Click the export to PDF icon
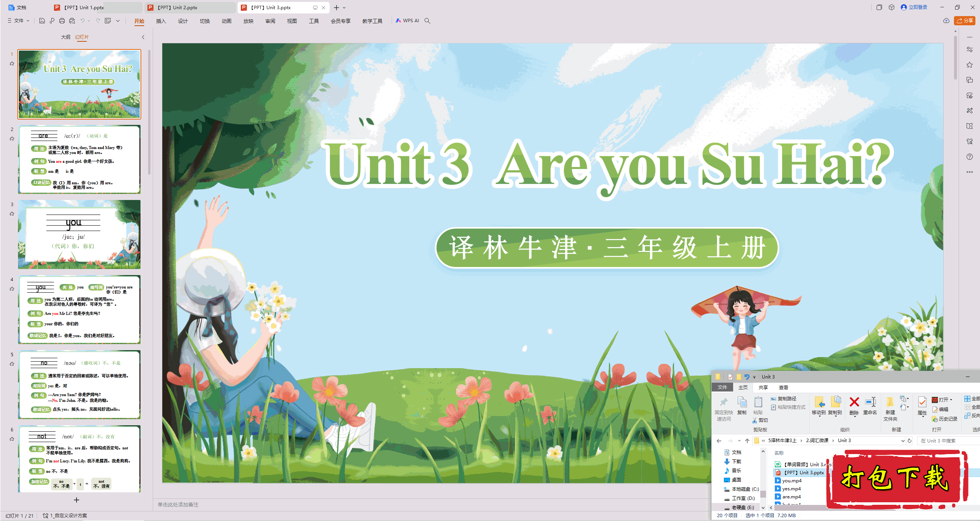Screen dimensions: 980x521 pyautogui.click(x=52, y=21)
